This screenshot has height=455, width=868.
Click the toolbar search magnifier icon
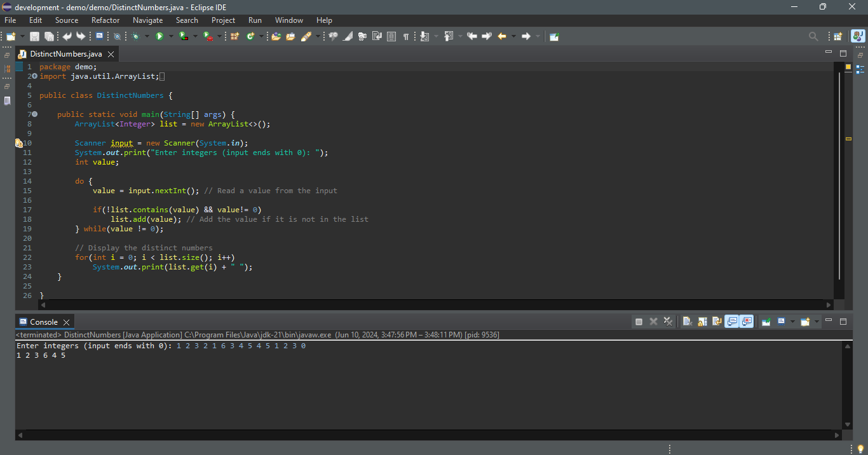pos(813,37)
